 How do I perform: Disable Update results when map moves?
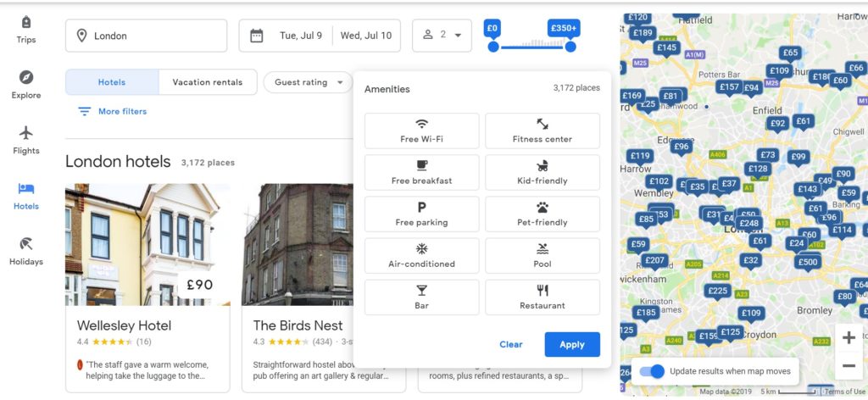pyautogui.click(x=652, y=371)
